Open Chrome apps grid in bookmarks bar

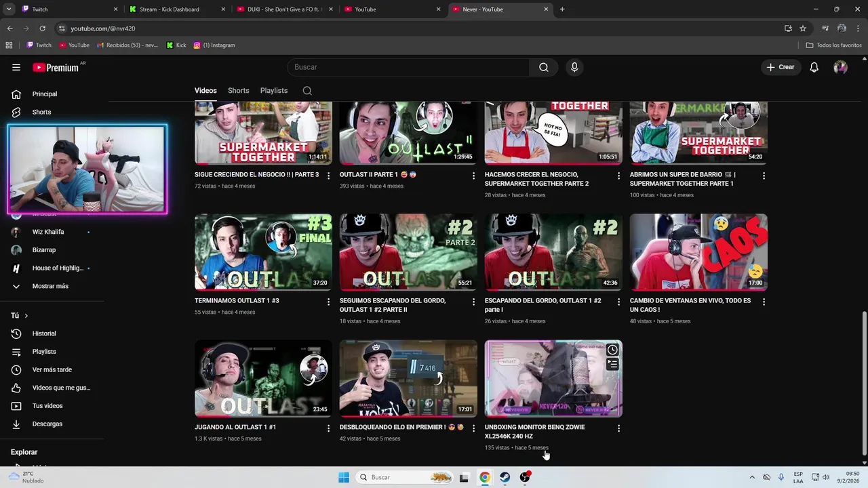[x=9, y=45]
